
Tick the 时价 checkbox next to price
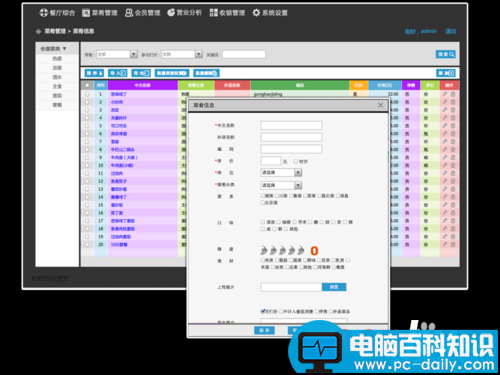click(295, 161)
